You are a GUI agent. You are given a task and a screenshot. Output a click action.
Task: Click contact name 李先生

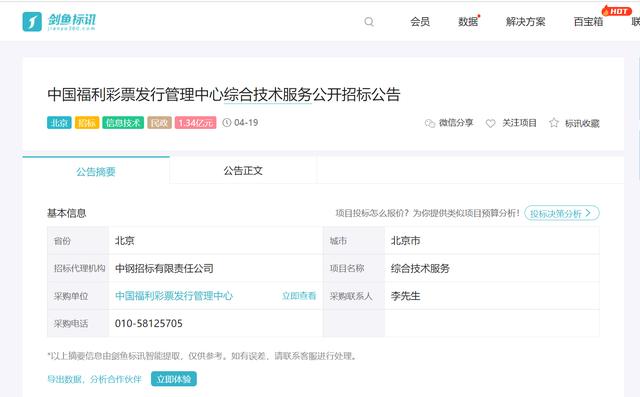tap(405, 296)
